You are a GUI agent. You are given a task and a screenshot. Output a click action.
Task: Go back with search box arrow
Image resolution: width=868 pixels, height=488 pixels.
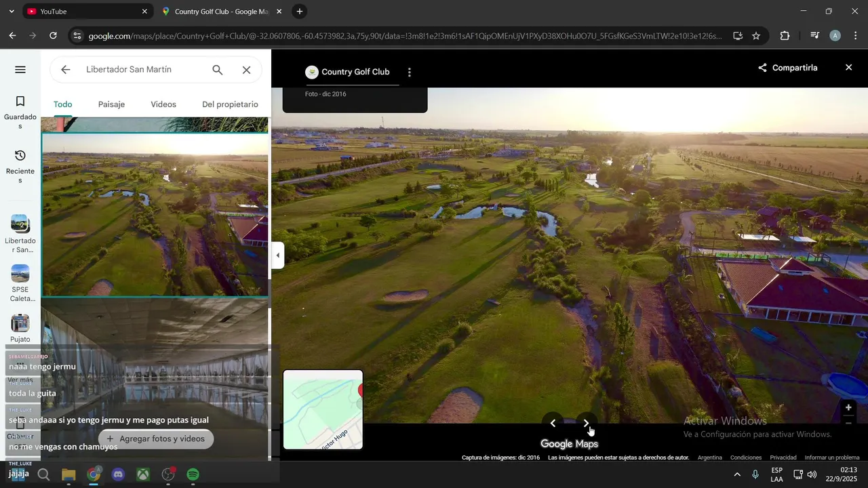[x=66, y=70]
